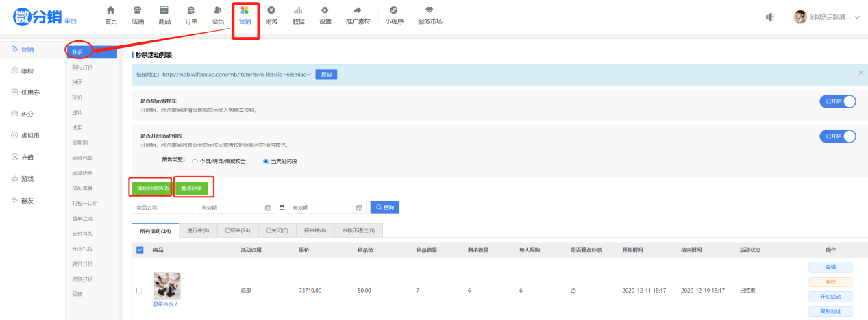
Task: Toggle the 是否显示购物车 switch
Action: [x=837, y=101]
